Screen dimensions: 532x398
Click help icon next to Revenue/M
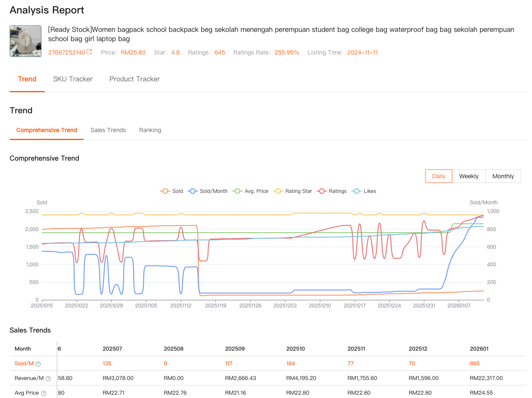(x=48, y=379)
